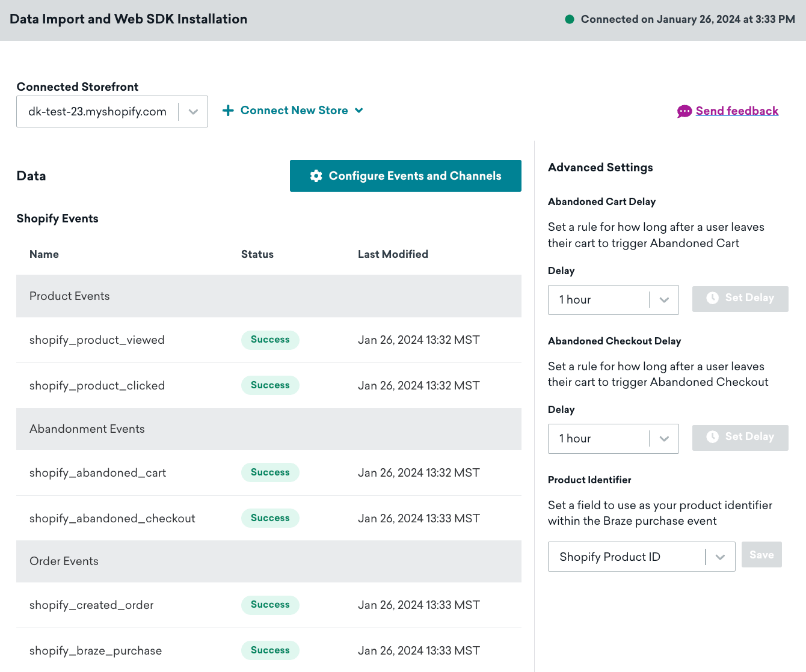Image resolution: width=806 pixels, height=672 pixels.
Task: Open the Abandoned Cart Delay dropdown
Action: [614, 300]
